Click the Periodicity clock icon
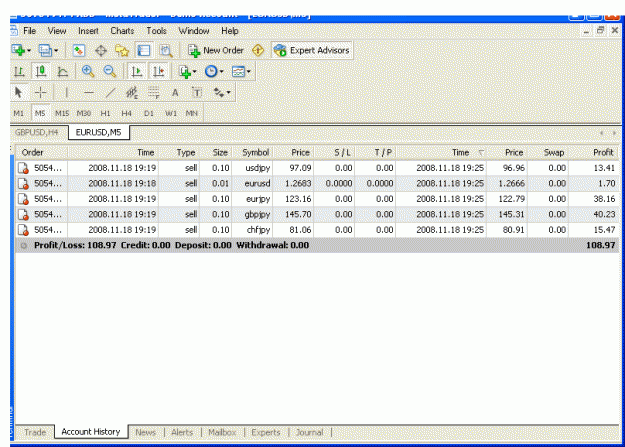Screen dimensions: 625x447 tap(211, 72)
